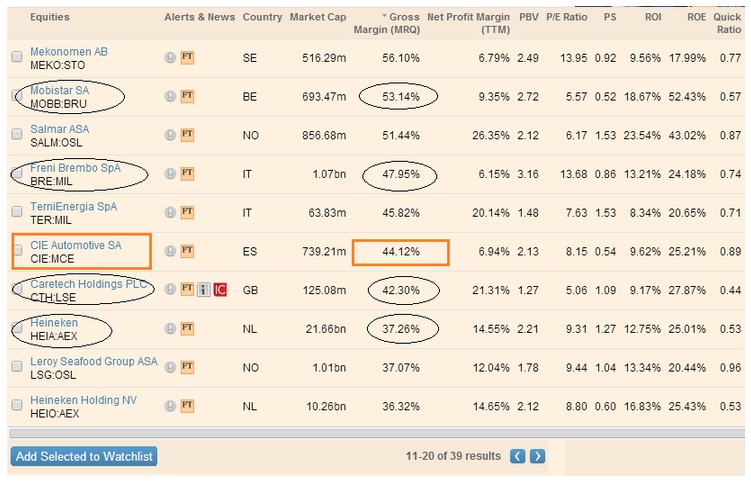Open FT news icon for Freni Brembo SpA
Image resolution: width=751 pixels, height=483 pixels.
pos(187,173)
